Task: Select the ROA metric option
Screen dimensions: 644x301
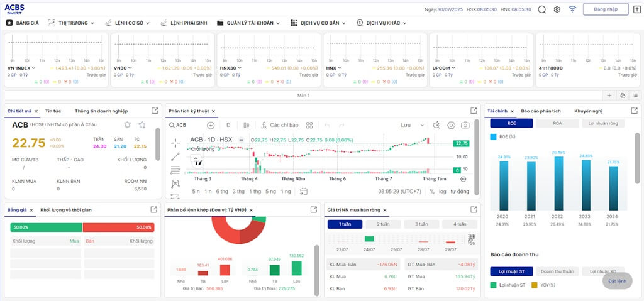Action: (557, 124)
